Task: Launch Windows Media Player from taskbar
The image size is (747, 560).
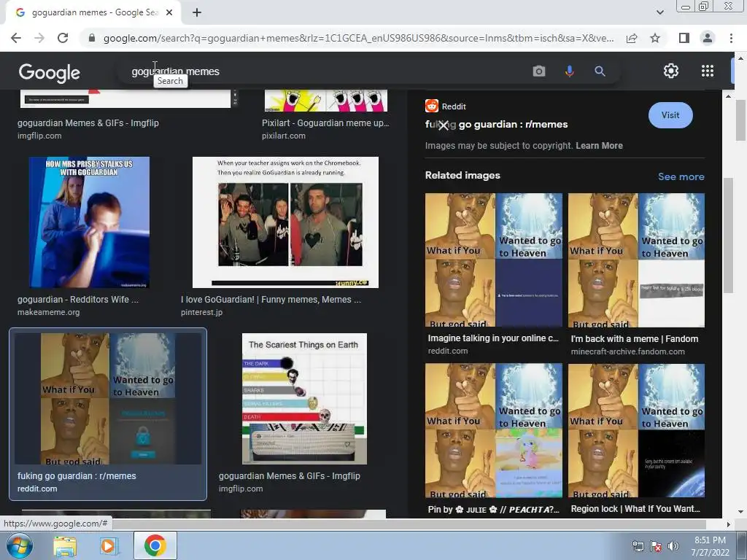Action: point(109,546)
